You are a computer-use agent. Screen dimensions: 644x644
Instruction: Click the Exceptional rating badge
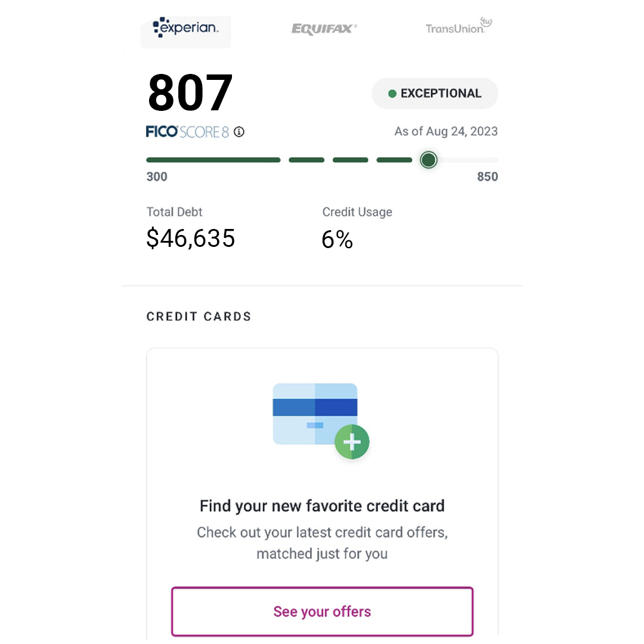pos(435,94)
